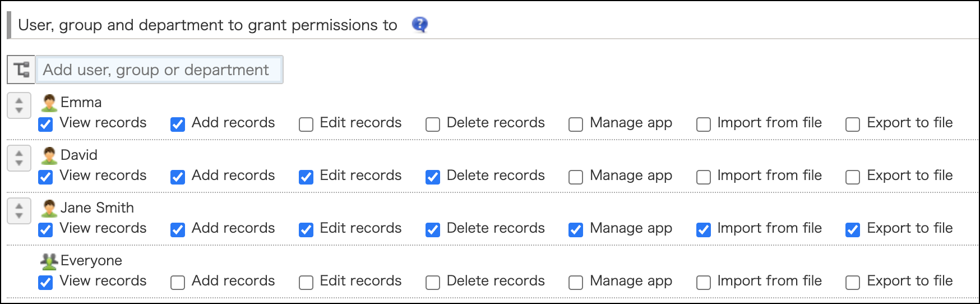Enable Add records for Everyone
This screenshot has height=304, width=980.
[x=178, y=282]
